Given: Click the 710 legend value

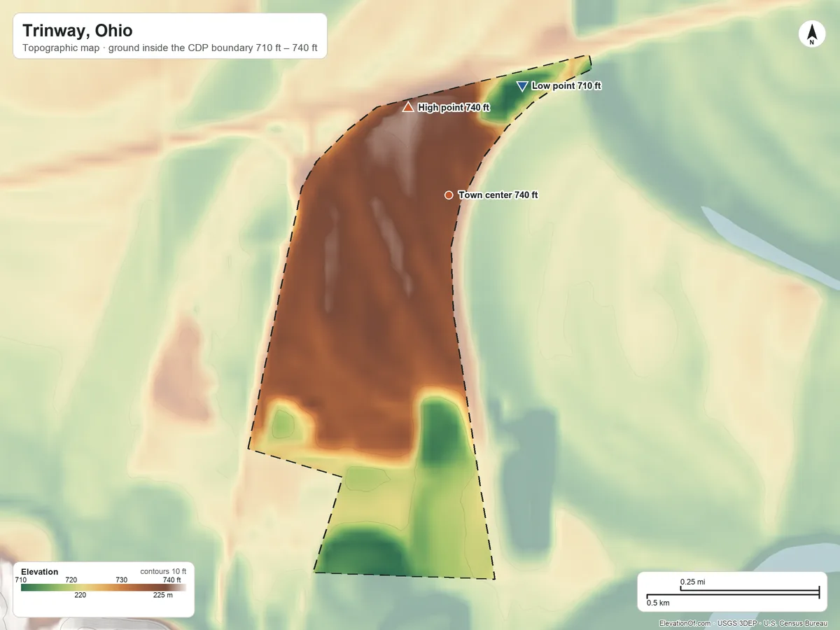Looking at the screenshot, I should point(21,580).
